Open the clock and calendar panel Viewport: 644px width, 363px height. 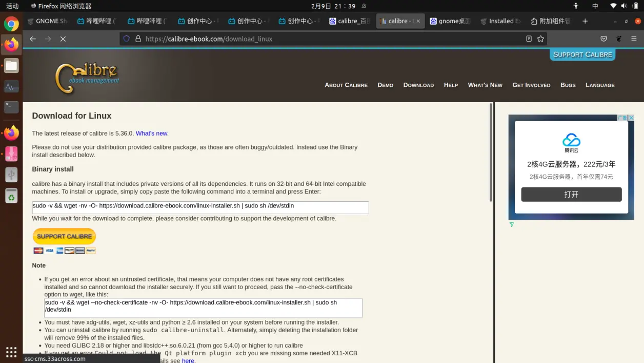point(333,6)
